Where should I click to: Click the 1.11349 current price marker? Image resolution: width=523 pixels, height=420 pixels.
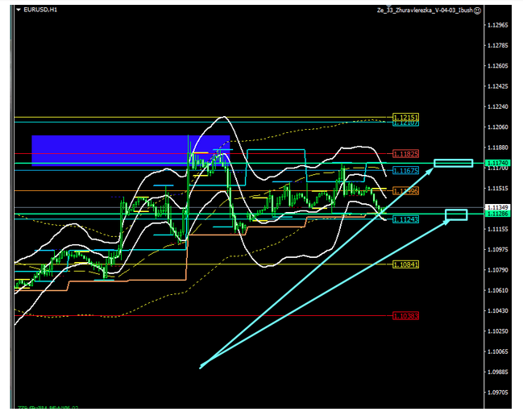[x=497, y=208]
